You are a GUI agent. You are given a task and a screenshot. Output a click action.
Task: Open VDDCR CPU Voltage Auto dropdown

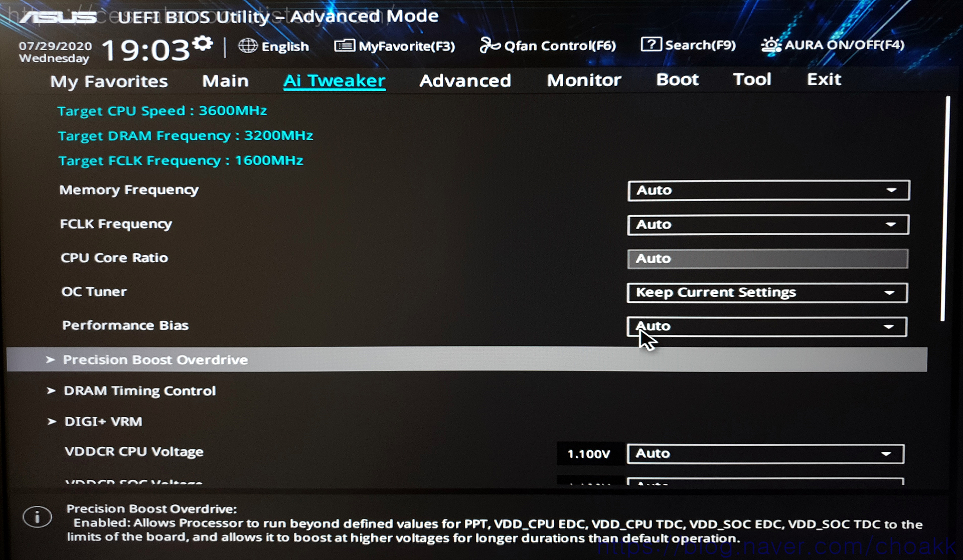[765, 454]
